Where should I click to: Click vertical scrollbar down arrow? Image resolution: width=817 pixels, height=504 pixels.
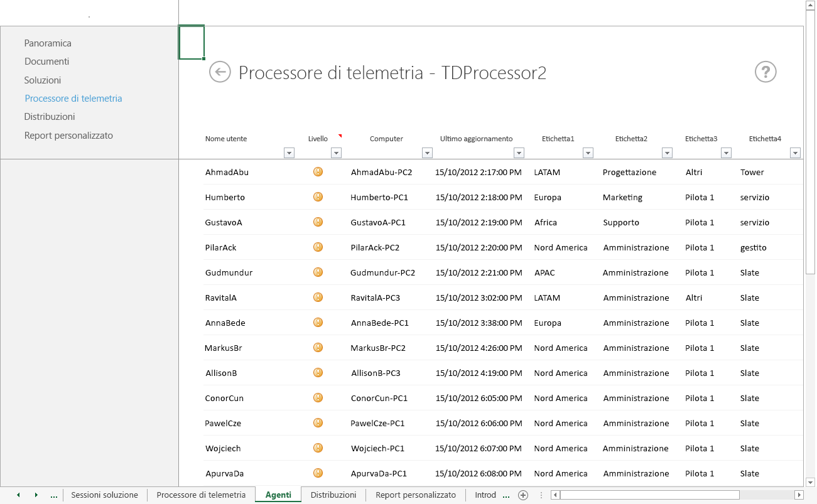810,482
